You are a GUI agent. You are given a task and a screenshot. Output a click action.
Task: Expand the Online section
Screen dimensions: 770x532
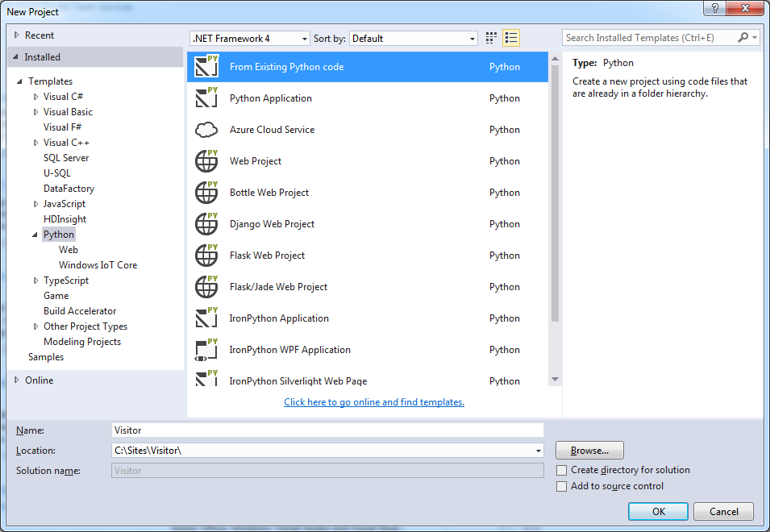[16, 380]
